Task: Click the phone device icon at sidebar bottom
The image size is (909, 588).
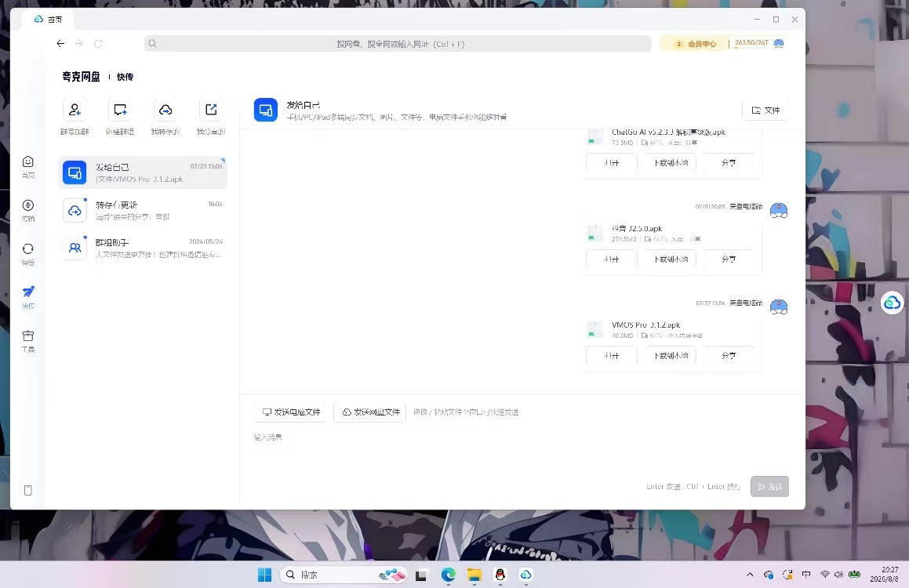Action: (27, 490)
